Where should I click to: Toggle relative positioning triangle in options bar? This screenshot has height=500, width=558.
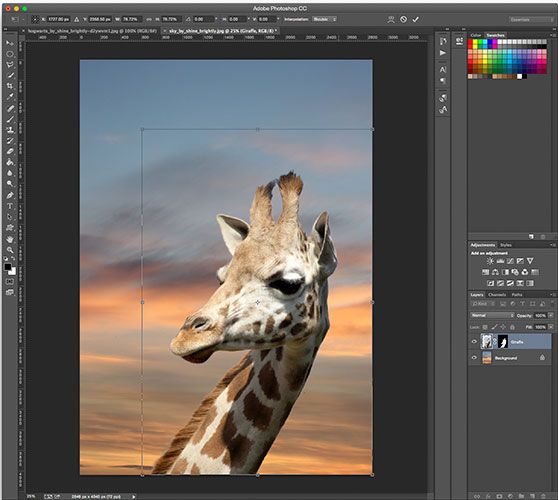77,19
